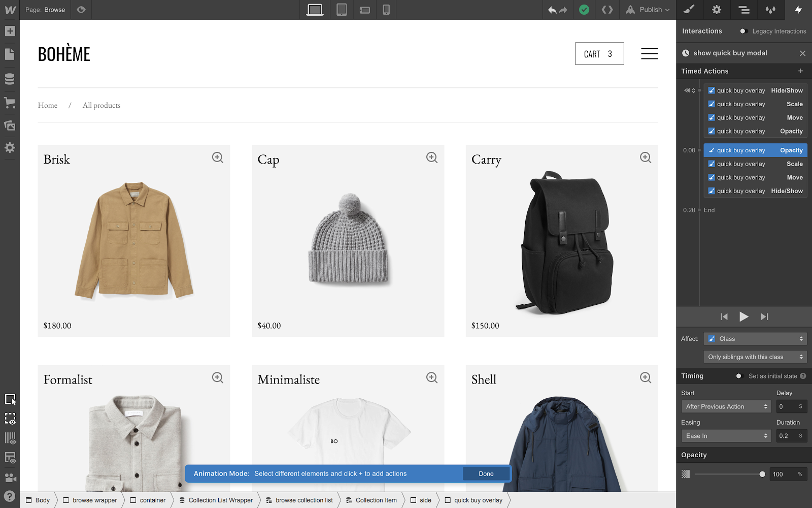Select first quick buy overlay Scale action
Screen dimensions: 812x508
click(x=755, y=104)
